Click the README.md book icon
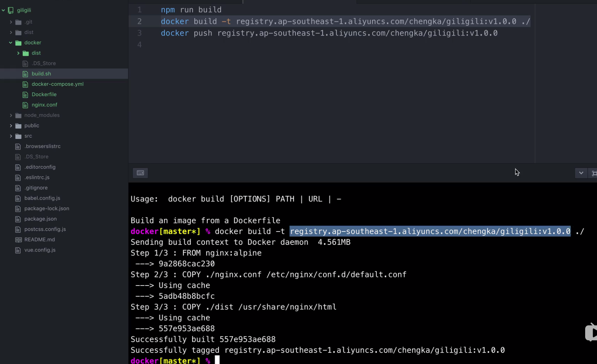The width and height of the screenshot is (597, 364). click(x=18, y=240)
